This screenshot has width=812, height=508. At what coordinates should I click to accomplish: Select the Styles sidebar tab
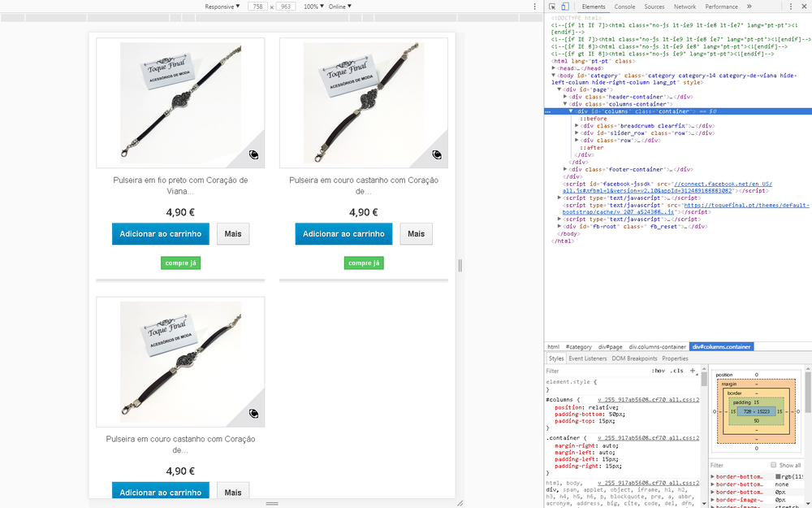556,358
